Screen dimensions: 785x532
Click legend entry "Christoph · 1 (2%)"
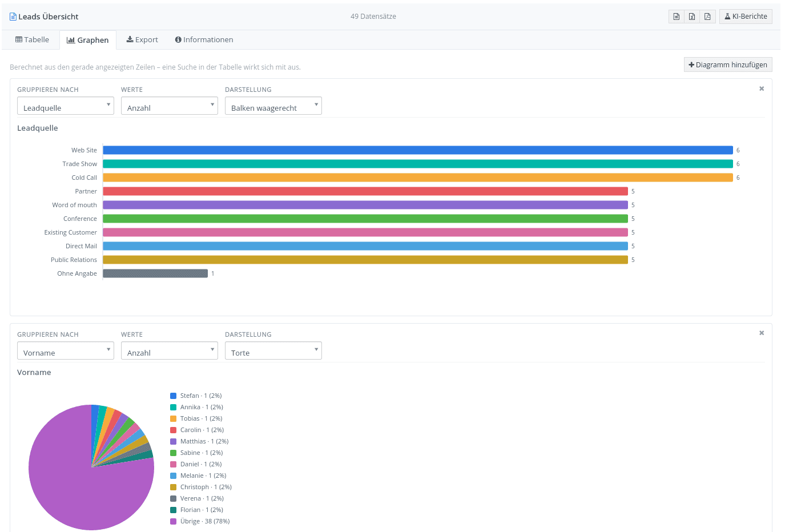[x=201, y=487]
